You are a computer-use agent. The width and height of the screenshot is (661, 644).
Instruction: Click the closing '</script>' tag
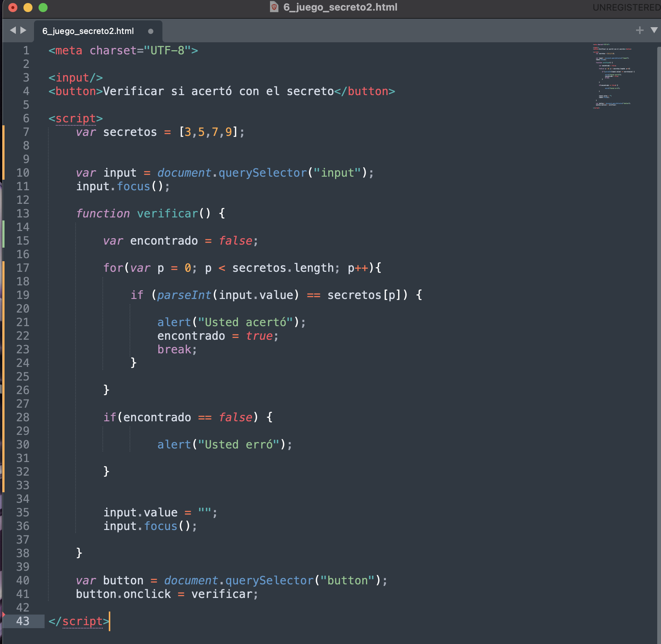[x=79, y=621]
